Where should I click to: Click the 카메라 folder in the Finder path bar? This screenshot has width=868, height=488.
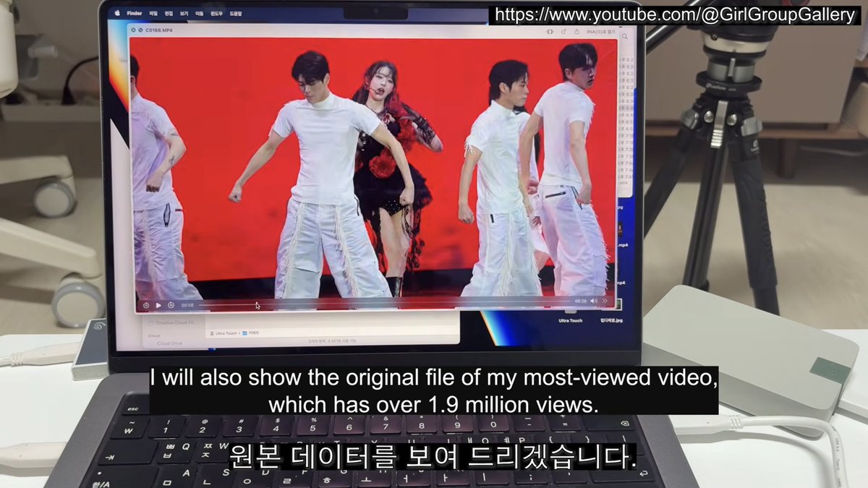[250, 333]
